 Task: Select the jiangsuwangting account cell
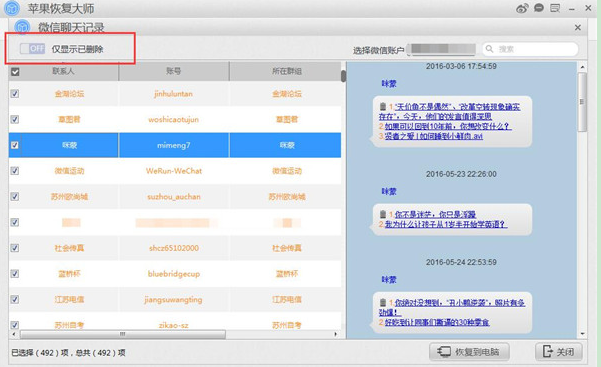tap(174, 299)
